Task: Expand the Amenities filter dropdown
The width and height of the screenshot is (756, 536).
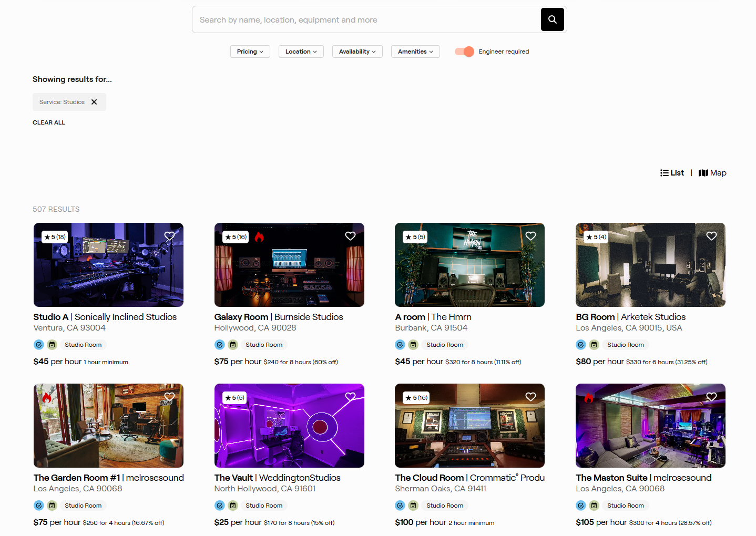Action: (x=416, y=51)
